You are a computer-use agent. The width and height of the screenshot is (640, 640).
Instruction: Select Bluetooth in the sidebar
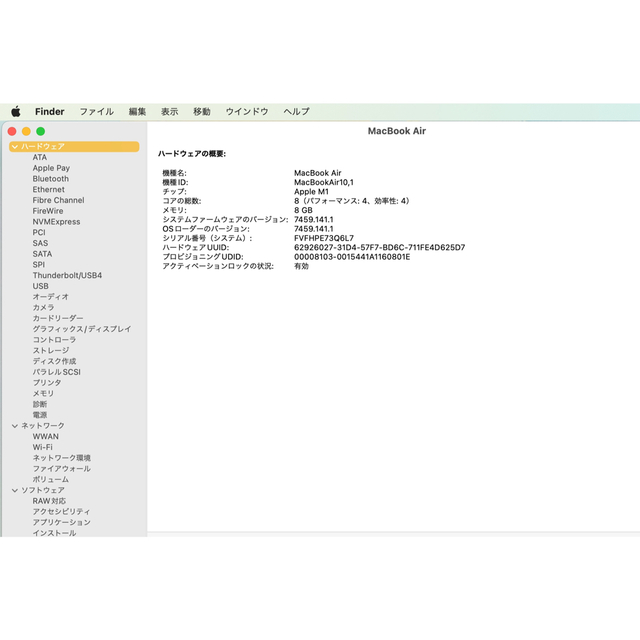(x=51, y=179)
